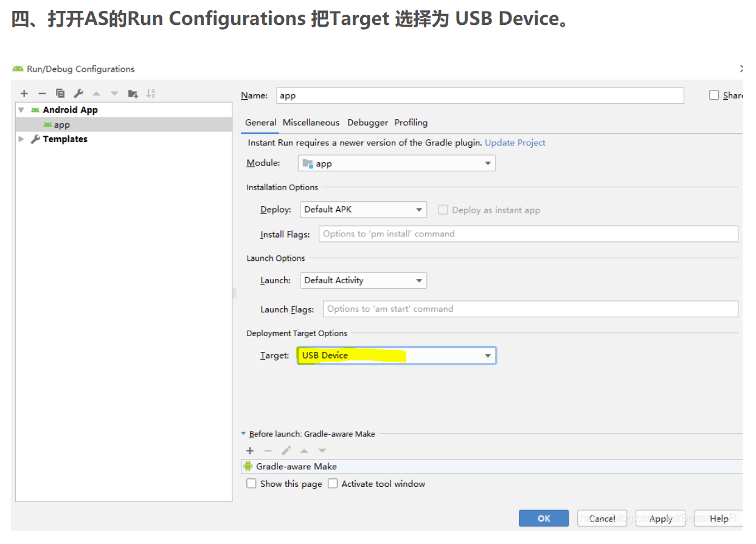Open the Profiling tab

click(x=411, y=123)
